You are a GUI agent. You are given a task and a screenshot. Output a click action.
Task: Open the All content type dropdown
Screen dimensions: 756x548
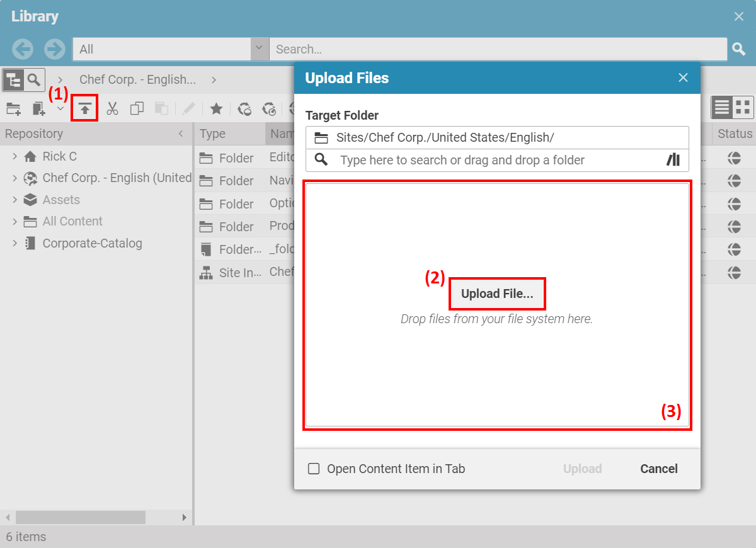259,49
